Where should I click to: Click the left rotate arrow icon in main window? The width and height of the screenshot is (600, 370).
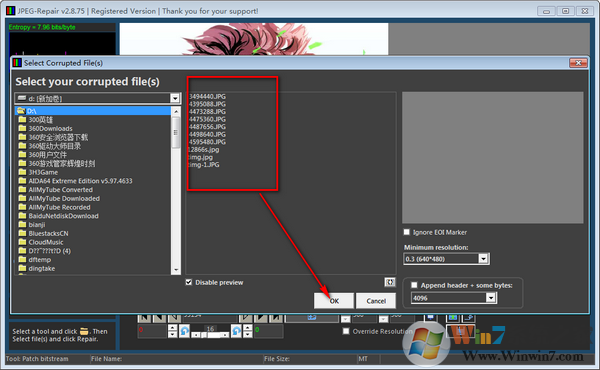pos(184,331)
